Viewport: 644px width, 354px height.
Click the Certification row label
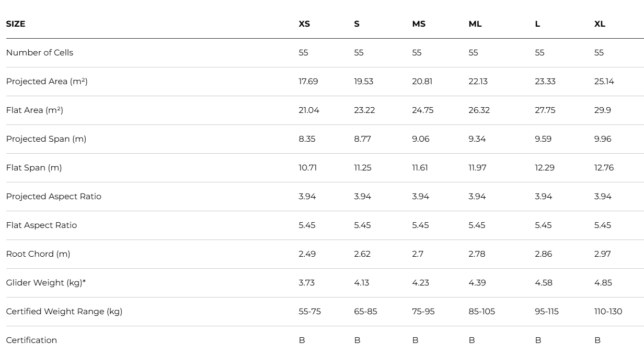(31, 340)
